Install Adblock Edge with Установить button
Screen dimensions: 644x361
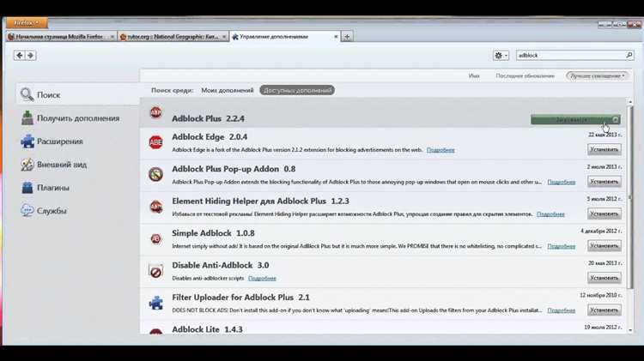(605, 150)
